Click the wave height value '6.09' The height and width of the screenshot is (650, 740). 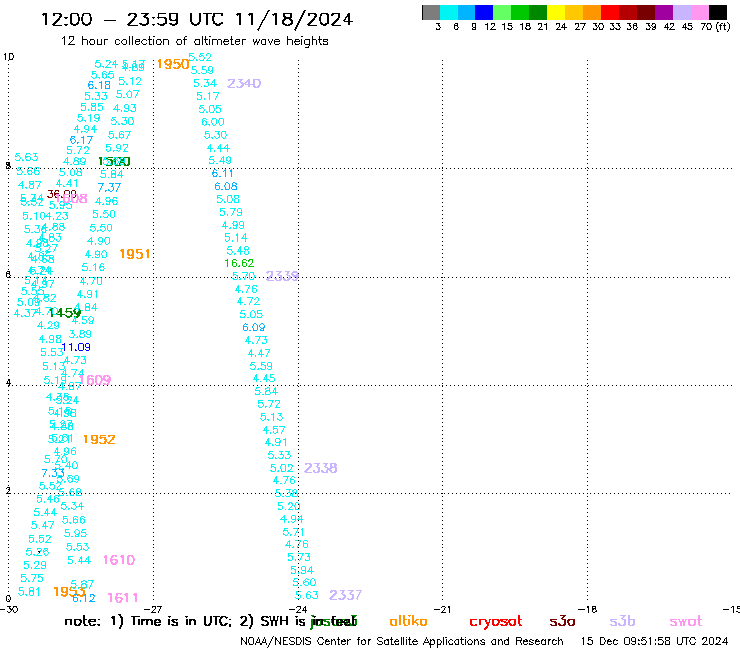tap(253, 327)
